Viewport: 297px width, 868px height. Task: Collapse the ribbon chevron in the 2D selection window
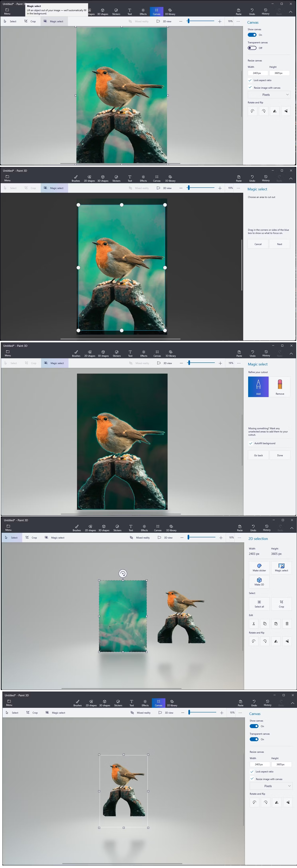pyautogui.click(x=292, y=528)
